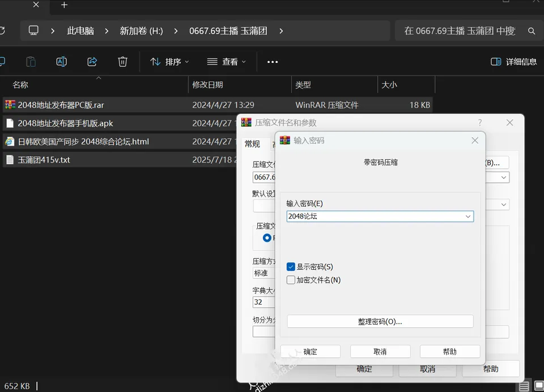Open the 查看 view dropdown
The width and height of the screenshot is (544, 392).
click(227, 62)
